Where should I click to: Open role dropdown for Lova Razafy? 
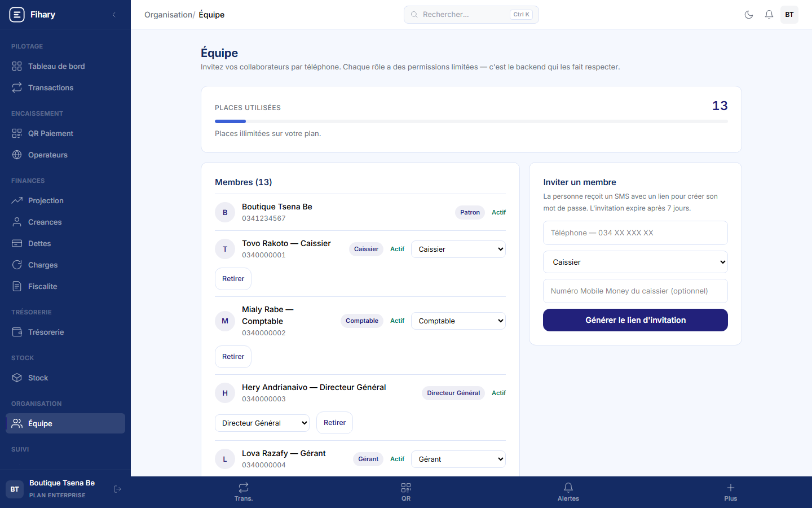pyautogui.click(x=458, y=459)
